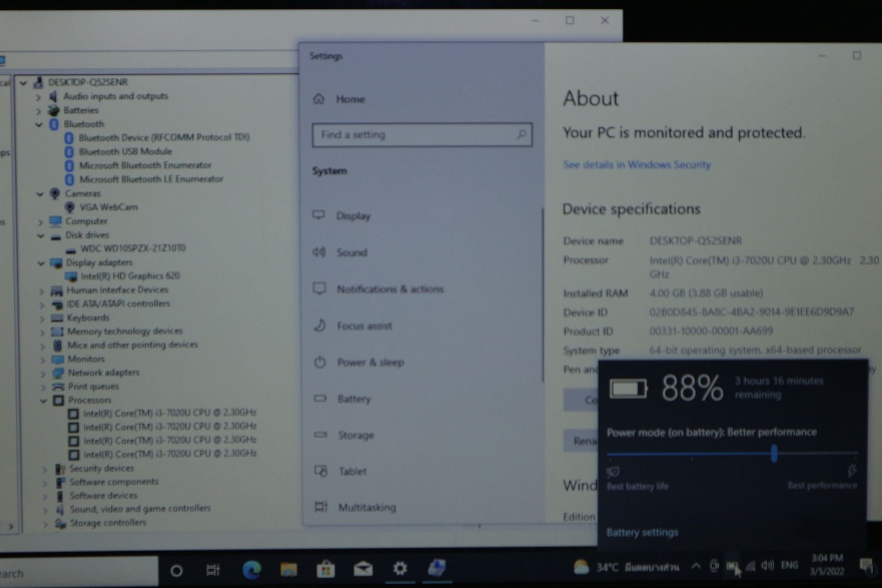The height and width of the screenshot is (588, 882).
Task: Select the VGA WebCam device
Action: (x=109, y=207)
